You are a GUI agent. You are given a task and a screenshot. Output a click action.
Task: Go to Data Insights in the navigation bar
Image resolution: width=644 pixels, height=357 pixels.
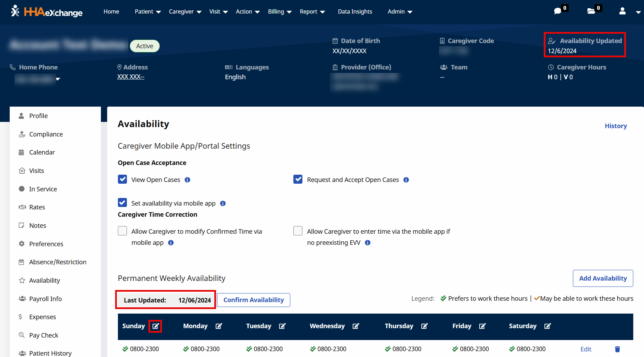pyautogui.click(x=355, y=11)
